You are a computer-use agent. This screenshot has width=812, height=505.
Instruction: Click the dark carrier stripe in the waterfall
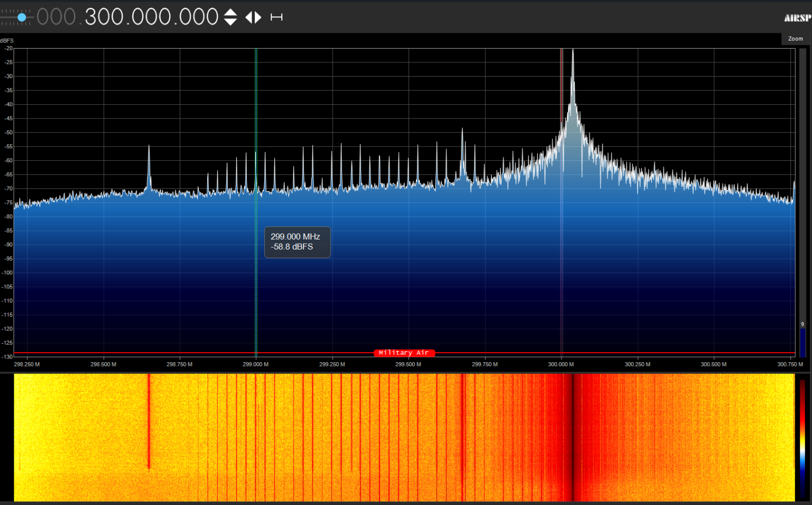[573, 436]
